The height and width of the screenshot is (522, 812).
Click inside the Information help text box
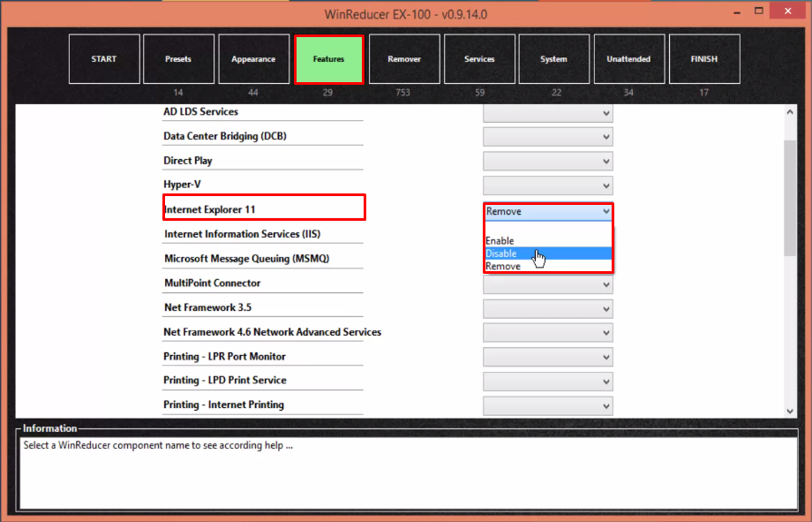pos(409,473)
